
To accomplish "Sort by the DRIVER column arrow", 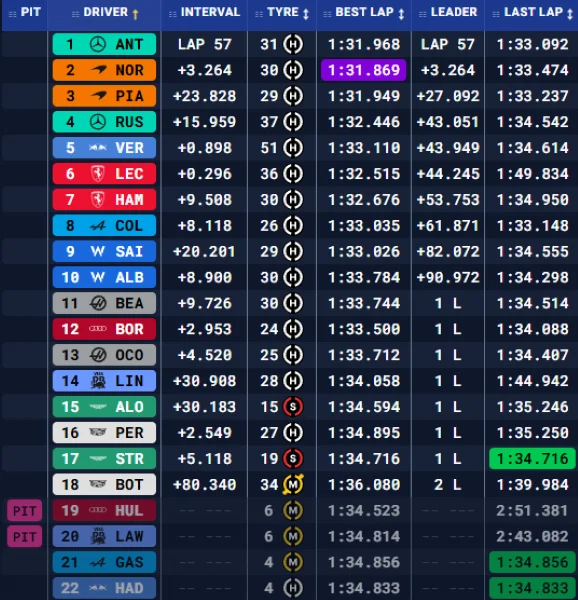I will [x=135, y=14].
